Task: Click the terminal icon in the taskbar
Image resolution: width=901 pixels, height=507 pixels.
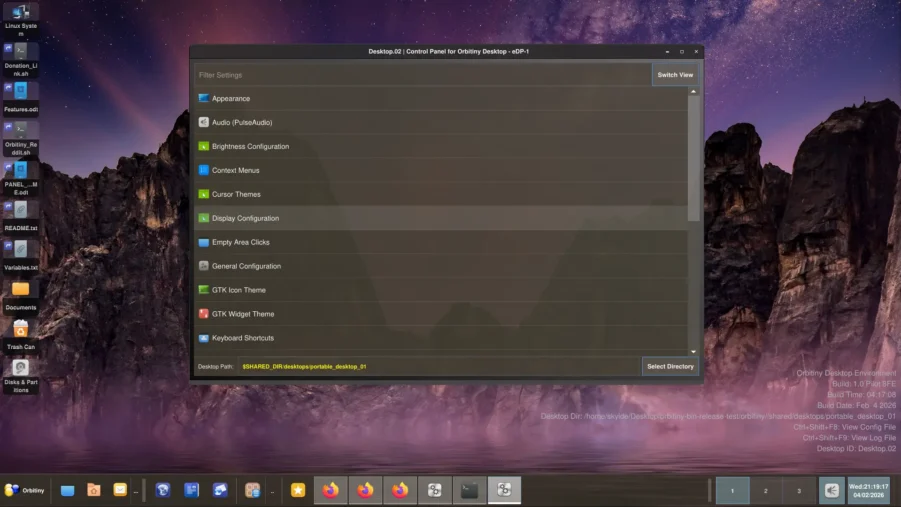Action: point(469,490)
